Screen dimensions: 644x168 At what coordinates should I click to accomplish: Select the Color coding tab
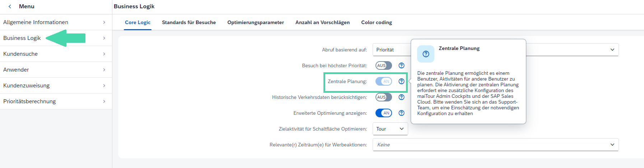point(377,22)
